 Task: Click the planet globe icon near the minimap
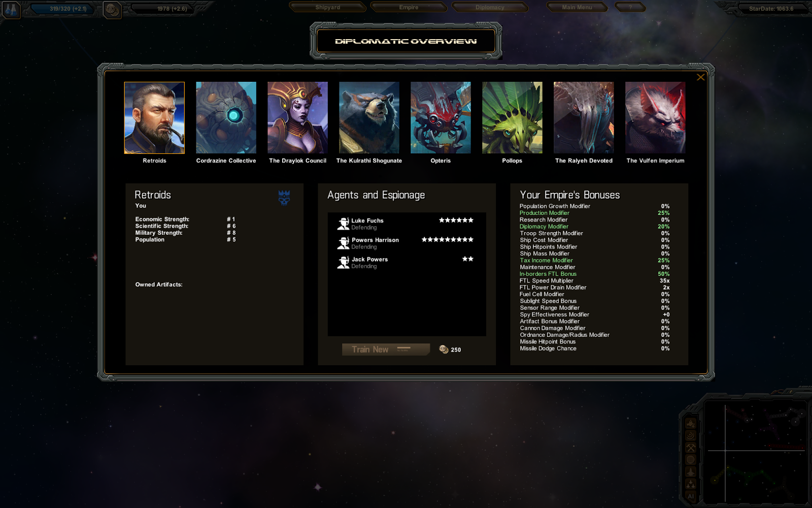click(691, 460)
